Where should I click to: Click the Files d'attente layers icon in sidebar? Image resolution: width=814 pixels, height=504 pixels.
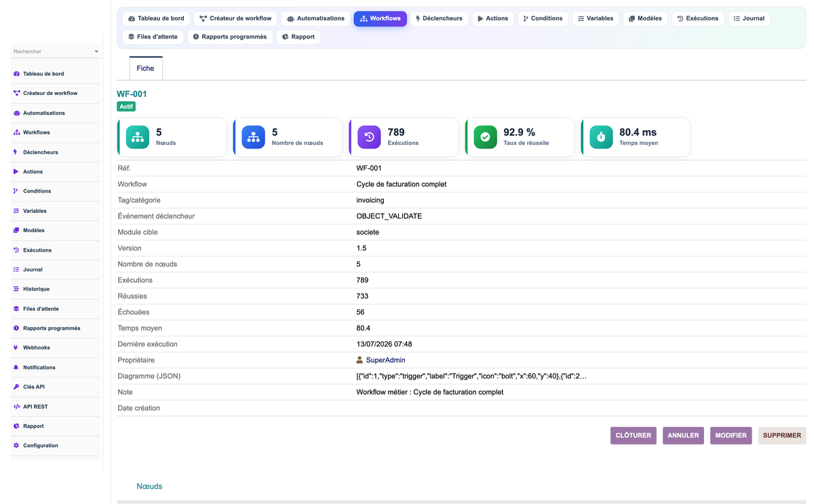[x=16, y=309]
